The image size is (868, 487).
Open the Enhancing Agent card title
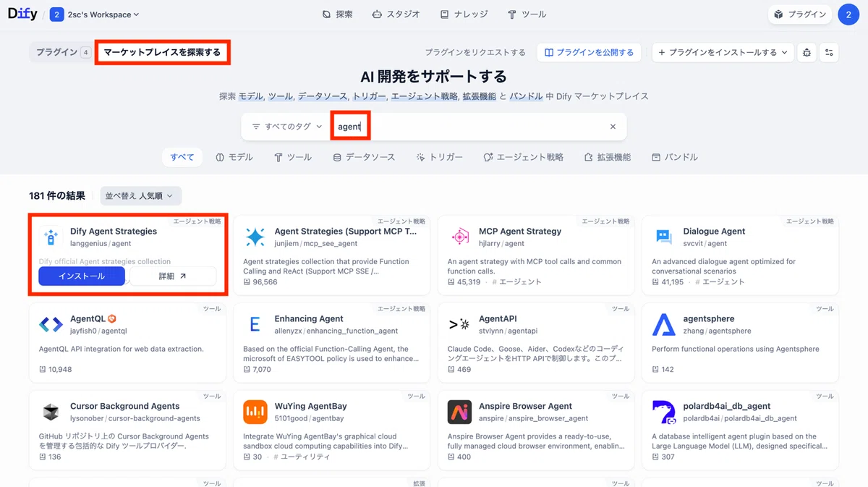(x=309, y=318)
